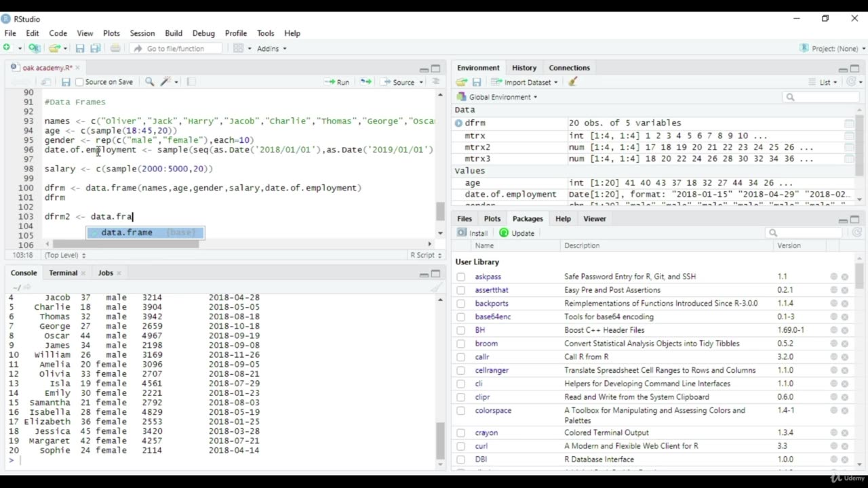Screen dimensions: 868x488
Task: Open the Source button dropdown arrow
Action: 421,82
